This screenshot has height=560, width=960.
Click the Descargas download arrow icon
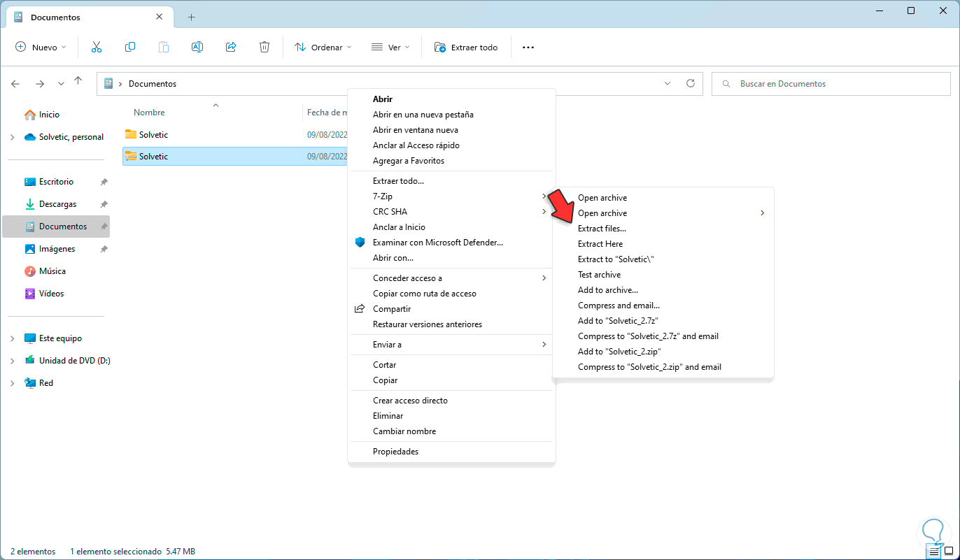pyautogui.click(x=30, y=204)
